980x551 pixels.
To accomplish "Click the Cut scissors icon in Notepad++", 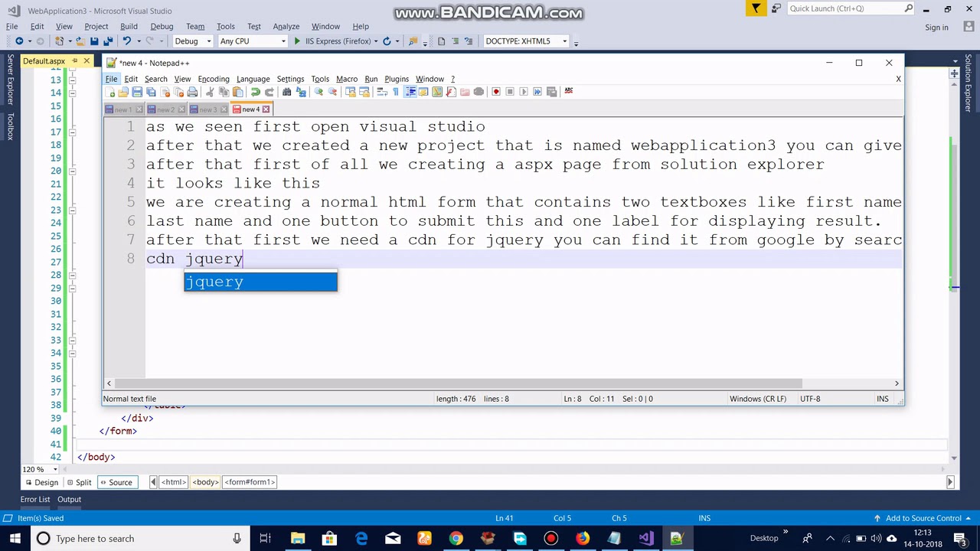I will [210, 92].
